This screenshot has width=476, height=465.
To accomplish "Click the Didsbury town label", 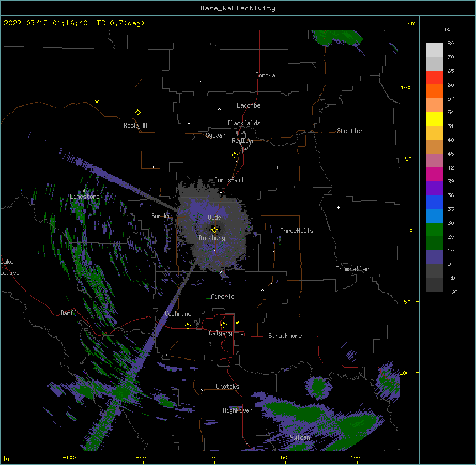I will [x=212, y=238].
